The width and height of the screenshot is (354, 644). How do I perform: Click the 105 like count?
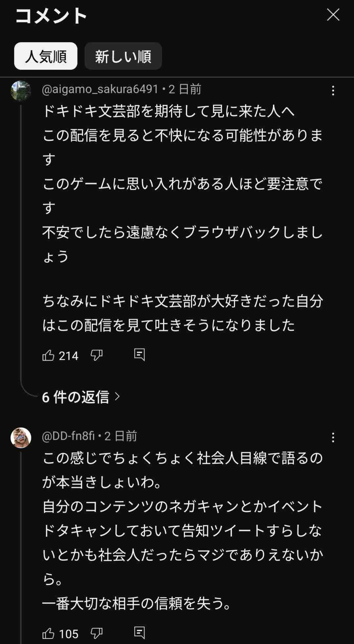click(x=69, y=634)
